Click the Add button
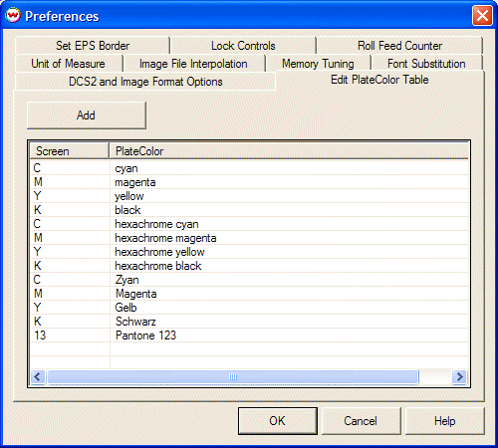Screen dimensions: 498x448 click(86, 115)
